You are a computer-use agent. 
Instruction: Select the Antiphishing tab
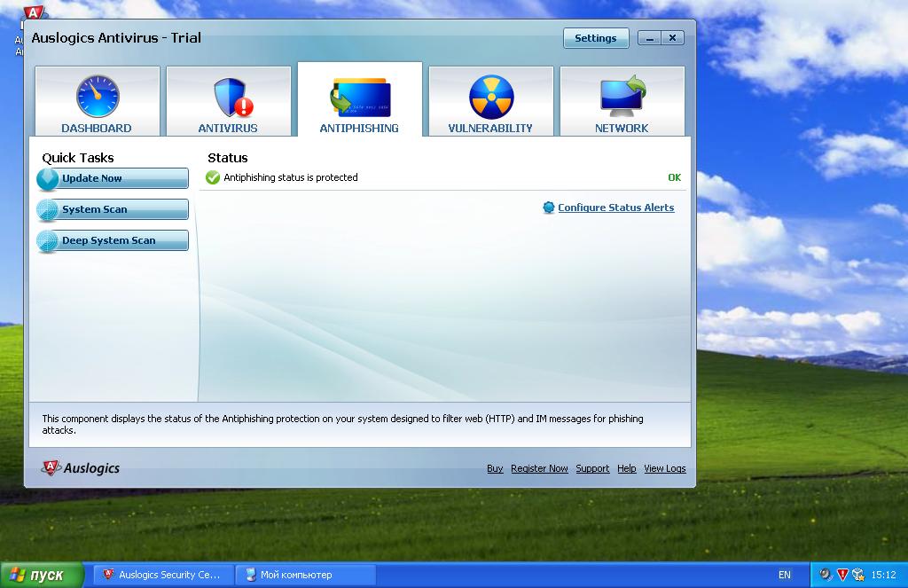point(360,99)
